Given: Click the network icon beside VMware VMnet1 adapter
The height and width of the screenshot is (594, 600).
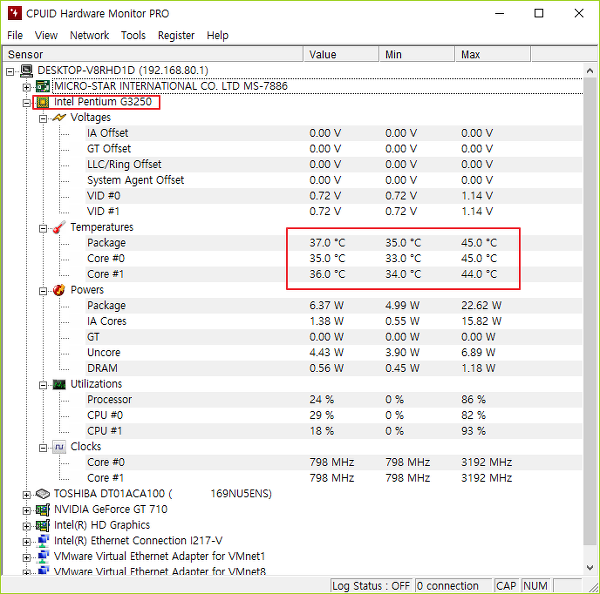Looking at the screenshot, I should 42,556.
